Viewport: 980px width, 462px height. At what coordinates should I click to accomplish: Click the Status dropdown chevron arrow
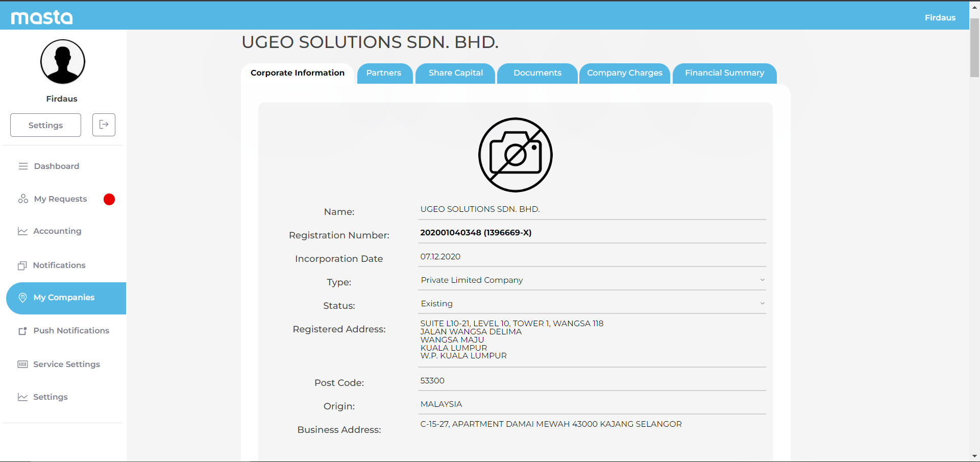[x=762, y=303]
